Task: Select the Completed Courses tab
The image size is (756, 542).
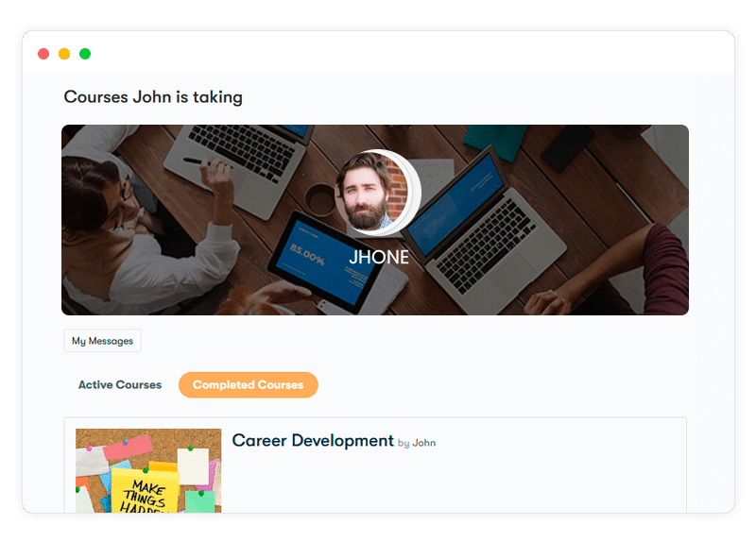Action: pos(249,384)
